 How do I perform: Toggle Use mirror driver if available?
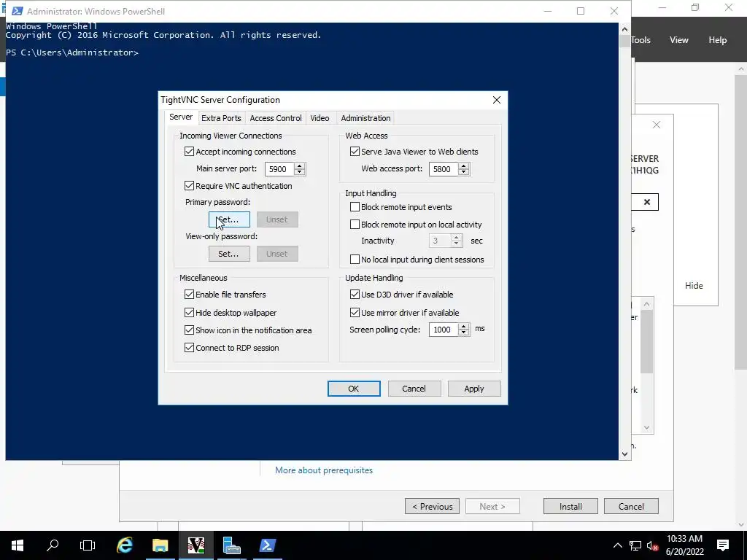pos(355,313)
